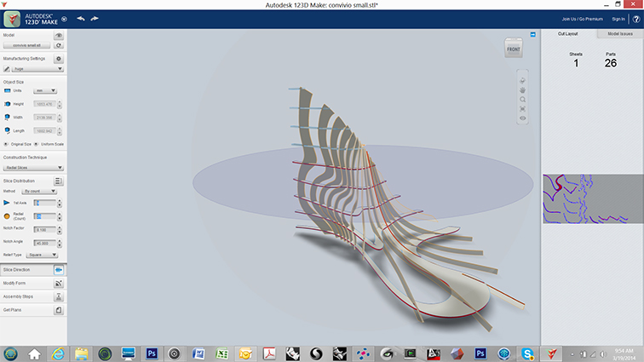Switch to the Model Issues tab
This screenshot has width=644, height=362.
620,34
